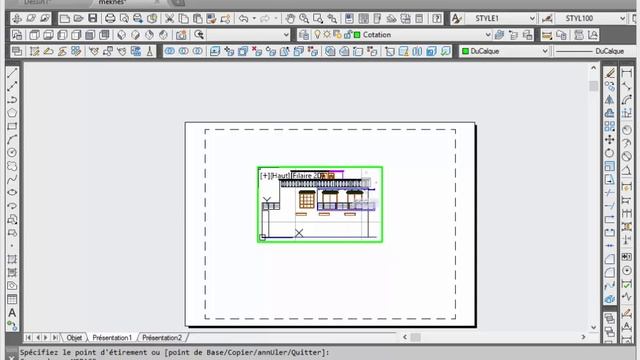640x360 pixels.
Task: Select the Array tool
Action: pos(610,126)
